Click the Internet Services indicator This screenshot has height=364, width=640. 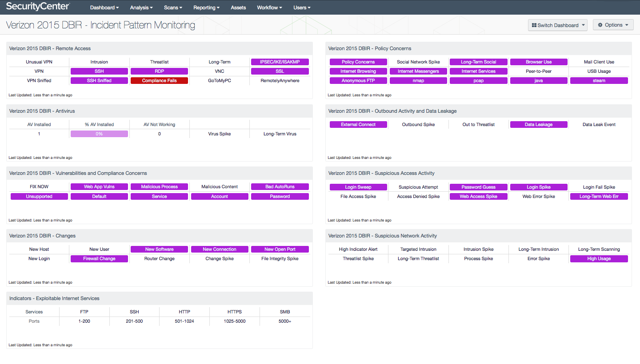479,71
